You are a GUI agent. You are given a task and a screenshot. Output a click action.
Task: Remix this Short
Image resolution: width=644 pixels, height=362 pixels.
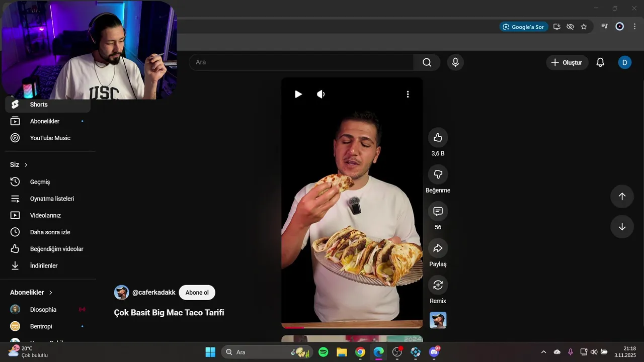click(x=438, y=285)
